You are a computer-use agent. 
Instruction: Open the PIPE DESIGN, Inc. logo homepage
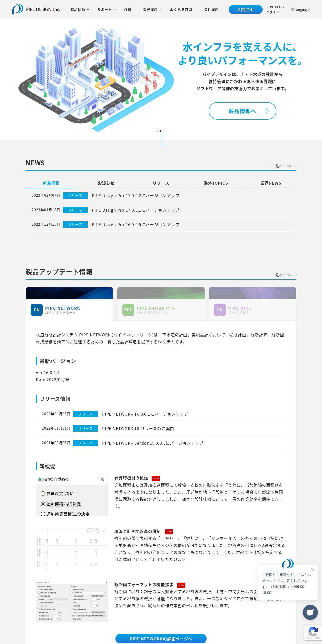pyautogui.click(x=36, y=9)
